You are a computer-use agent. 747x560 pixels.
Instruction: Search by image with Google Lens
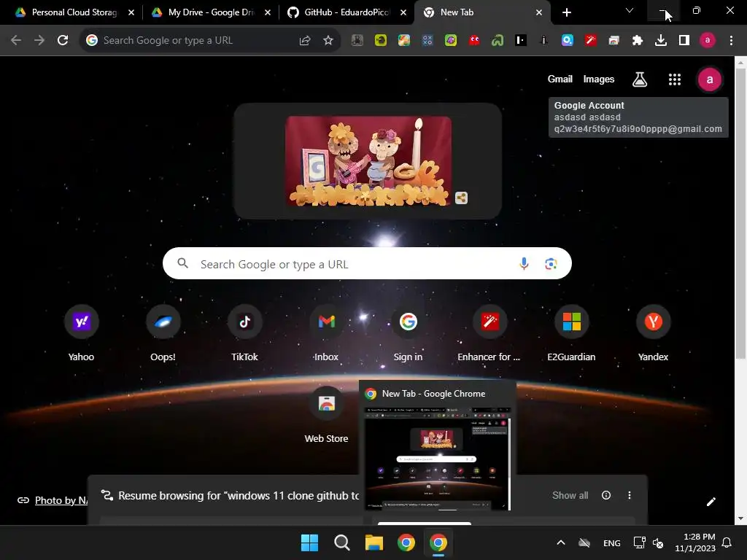click(x=551, y=264)
